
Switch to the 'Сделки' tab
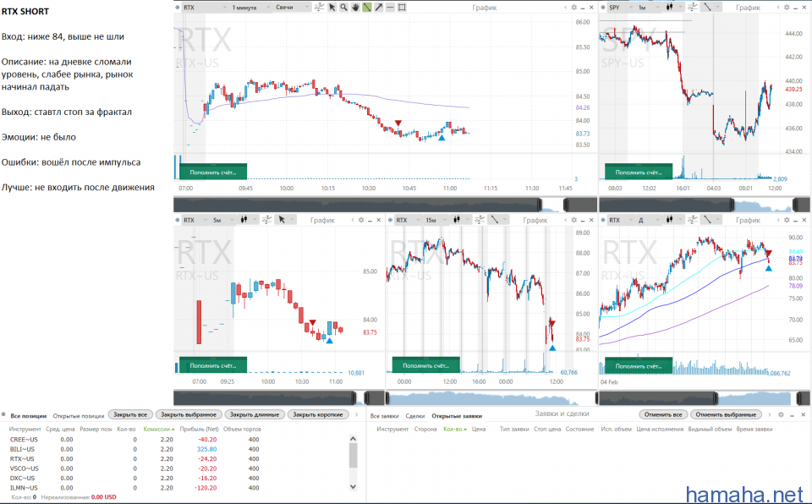(414, 416)
